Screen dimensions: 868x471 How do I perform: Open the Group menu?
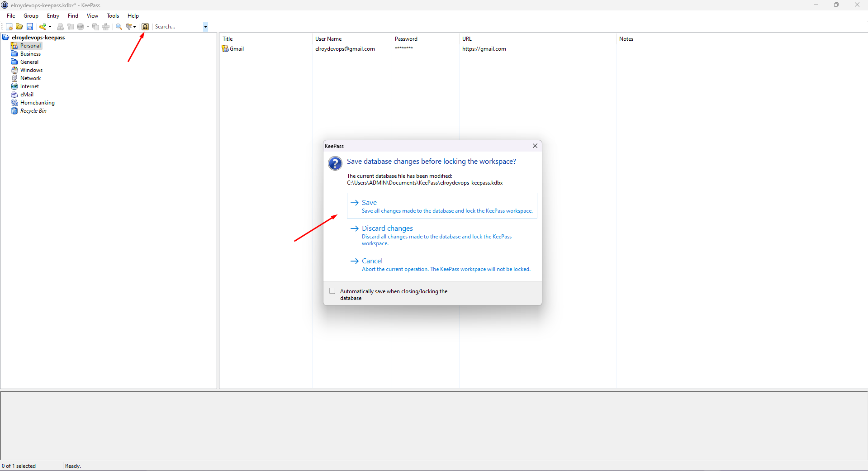click(31, 16)
